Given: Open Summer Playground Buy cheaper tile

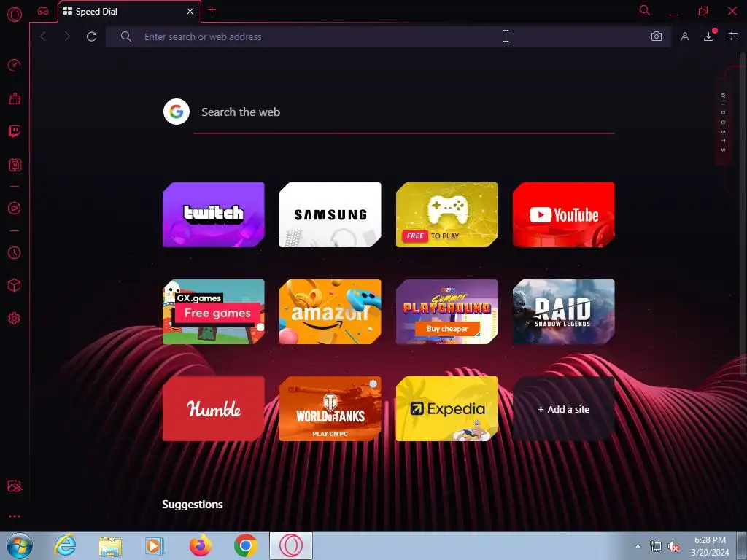Looking at the screenshot, I should click(447, 312).
